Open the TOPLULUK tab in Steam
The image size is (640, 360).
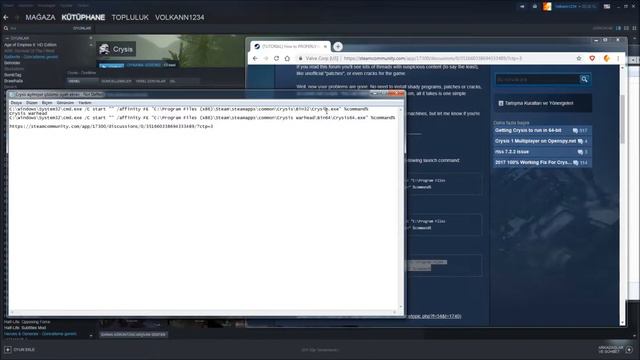(x=130, y=18)
